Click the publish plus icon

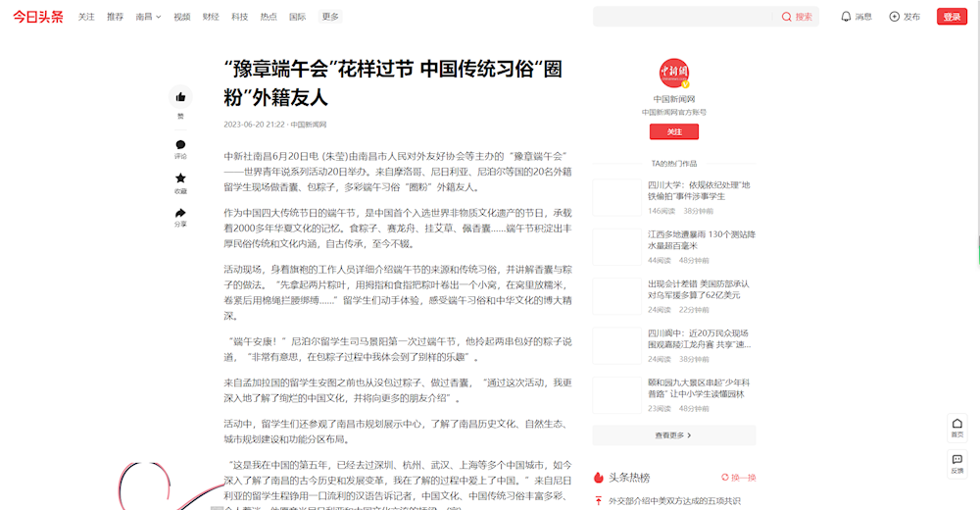[894, 17]
